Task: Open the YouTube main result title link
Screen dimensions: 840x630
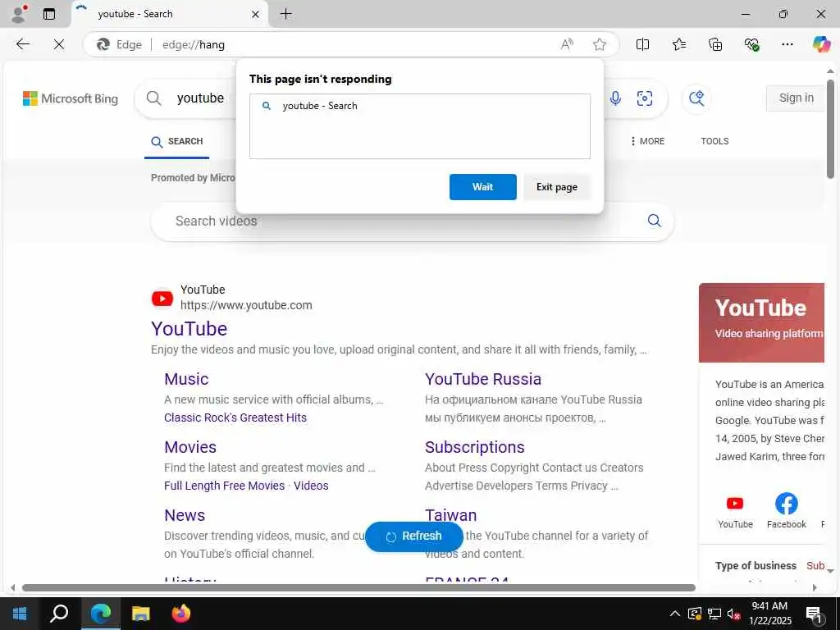Action: [189, 328]
